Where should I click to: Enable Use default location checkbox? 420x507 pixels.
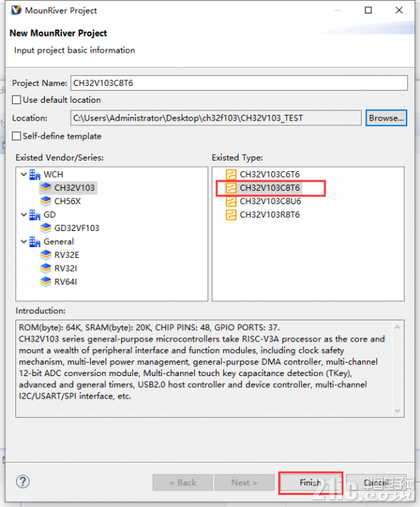point(16,99)
